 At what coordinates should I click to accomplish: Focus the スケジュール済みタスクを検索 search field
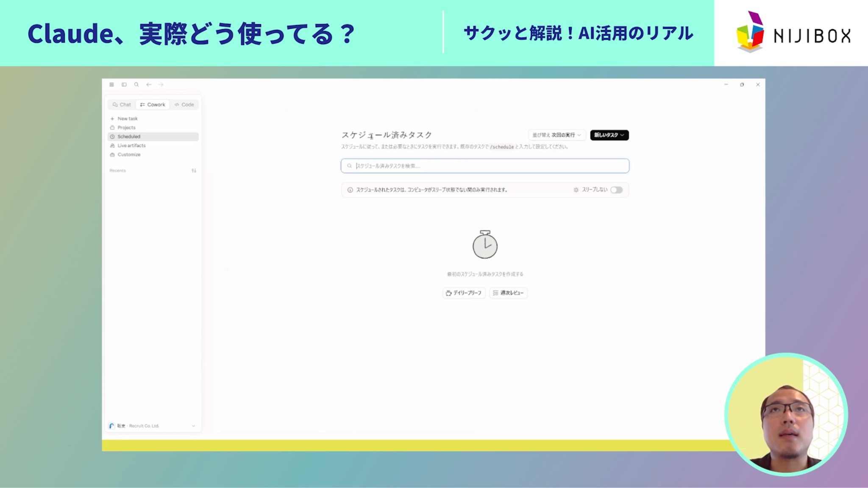(485, 166)
